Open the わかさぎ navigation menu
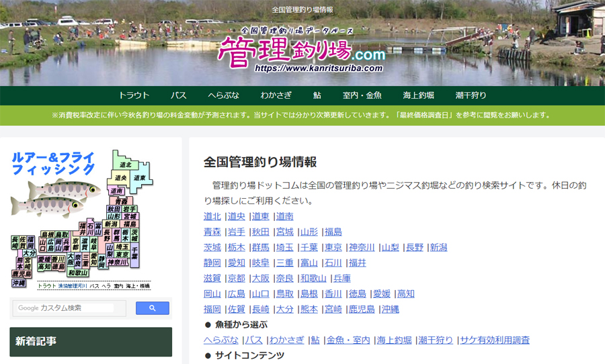Screen dimensions: 605x364 [x=274, y=95]
